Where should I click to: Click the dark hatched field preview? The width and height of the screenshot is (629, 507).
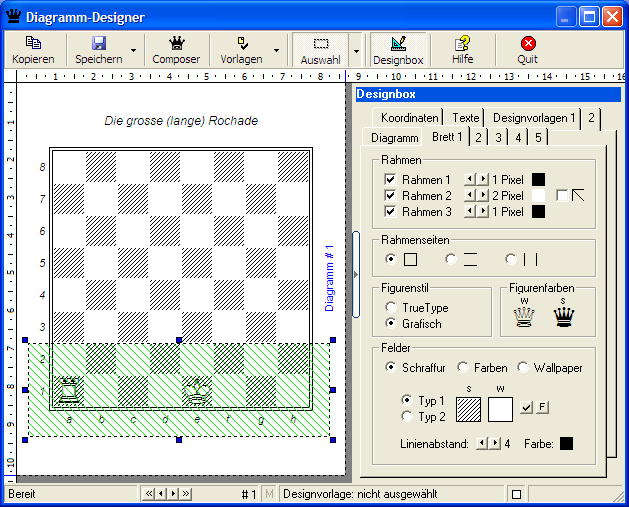pyautogui.click(x=468, y=409)
